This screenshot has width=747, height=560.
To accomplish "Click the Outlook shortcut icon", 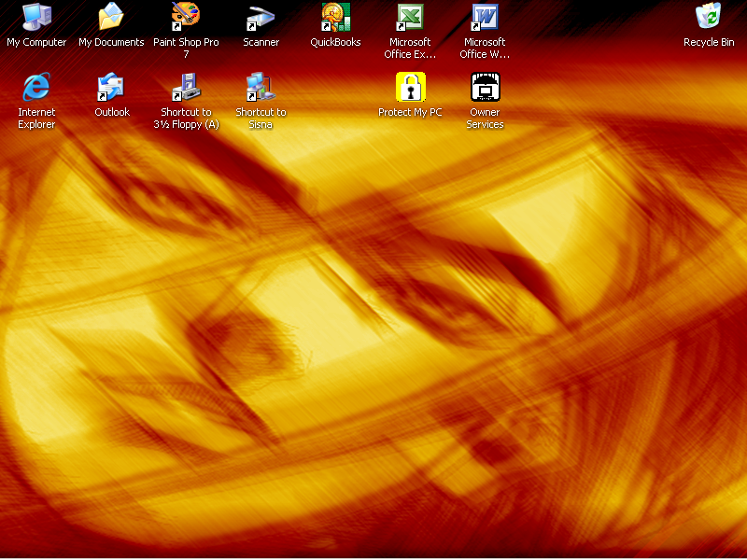I will click(x=111, y=87).
